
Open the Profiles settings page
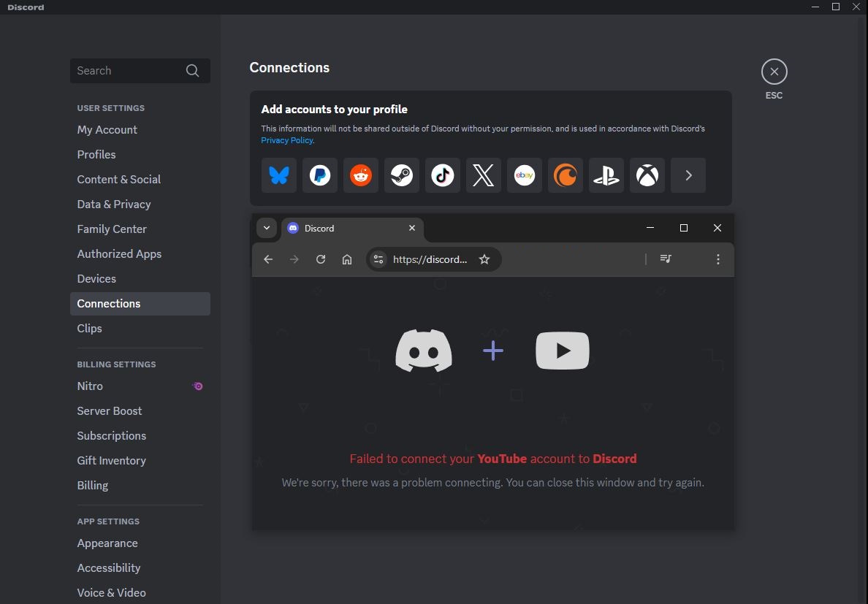point(140,155)
